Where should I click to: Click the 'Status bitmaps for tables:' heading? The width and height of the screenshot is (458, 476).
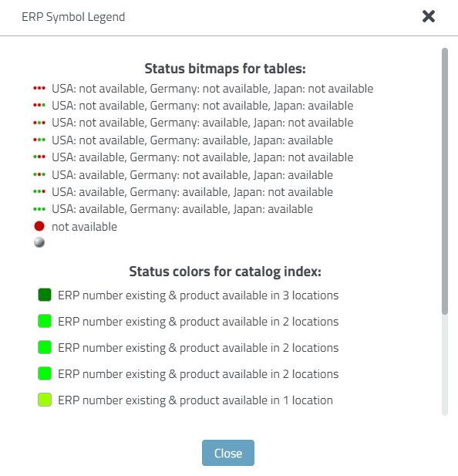(x=225, y=69)
